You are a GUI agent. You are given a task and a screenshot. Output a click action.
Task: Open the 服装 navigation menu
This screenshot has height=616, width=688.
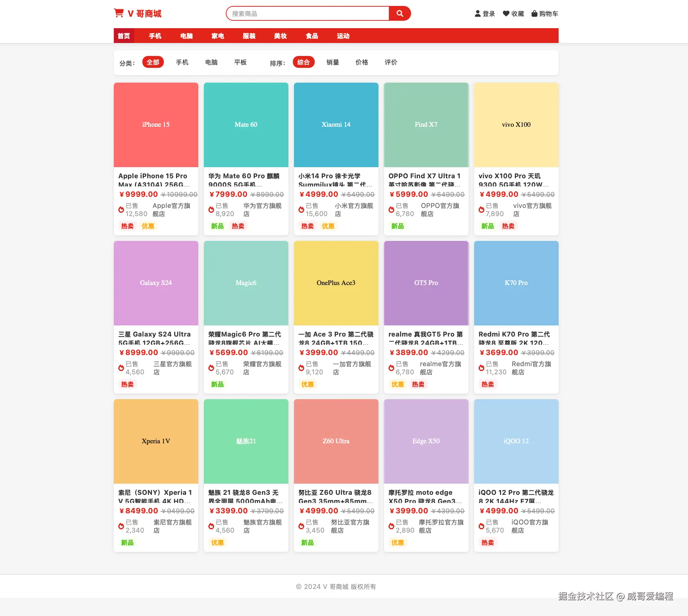(x=249, y=36)
